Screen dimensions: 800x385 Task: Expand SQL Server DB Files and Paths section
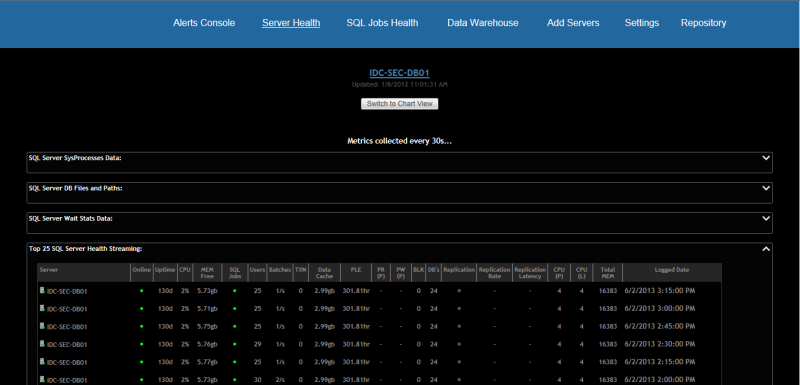coord(765,188)
